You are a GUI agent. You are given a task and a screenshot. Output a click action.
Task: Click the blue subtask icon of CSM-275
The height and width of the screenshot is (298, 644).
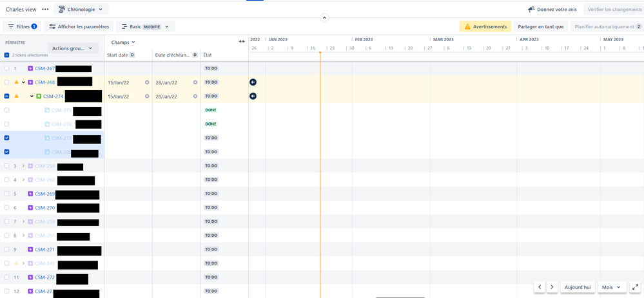[47, 110]
